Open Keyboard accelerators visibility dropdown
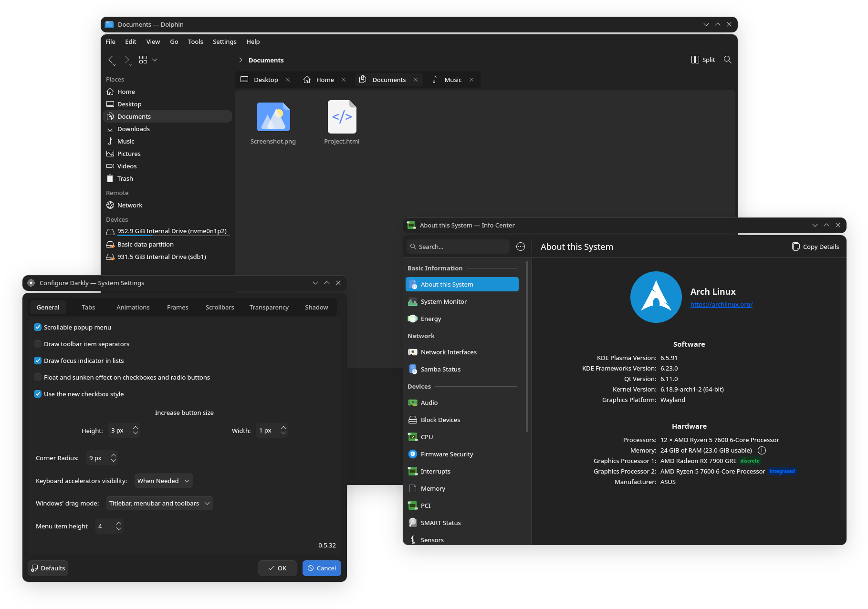The width and height of the screenshot is (868, 609). (x=164, y=481)
